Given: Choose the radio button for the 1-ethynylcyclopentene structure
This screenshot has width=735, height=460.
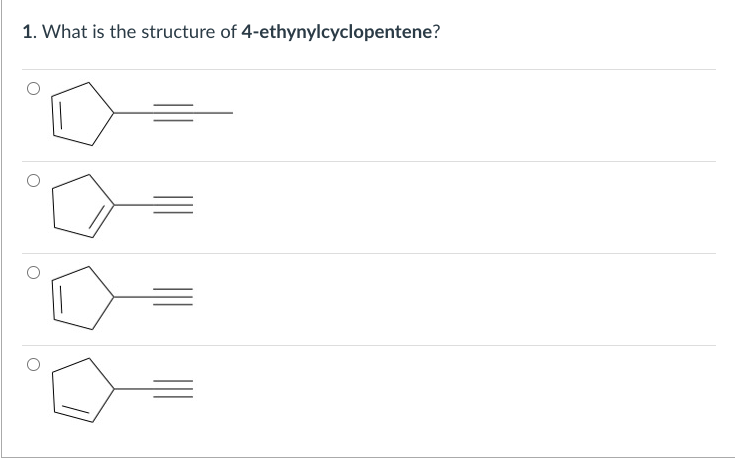Looking at the screenshot, I should [x=33, y=181].
